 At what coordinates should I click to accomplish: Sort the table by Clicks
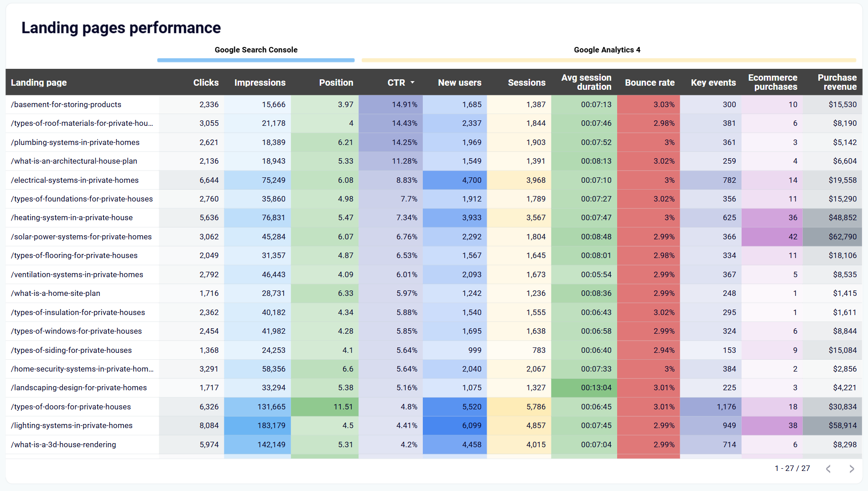[x=206, y=83]
